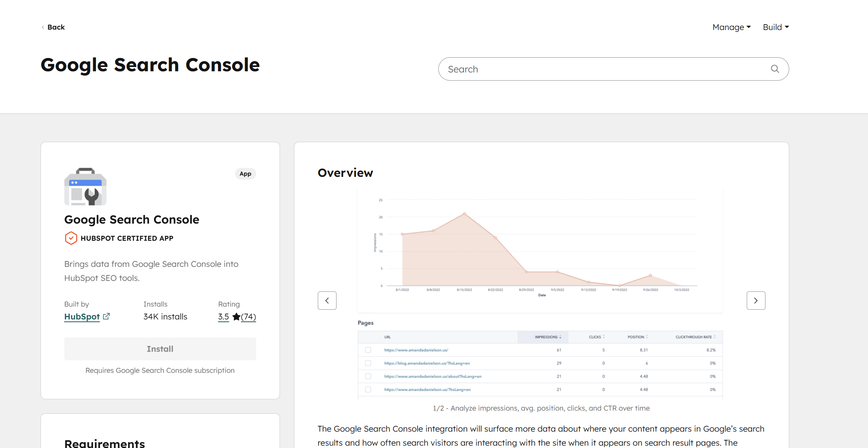Click the external link icon beside HubSpot
Viewport: 868px width, 448px height.
[x=106, y=316]
